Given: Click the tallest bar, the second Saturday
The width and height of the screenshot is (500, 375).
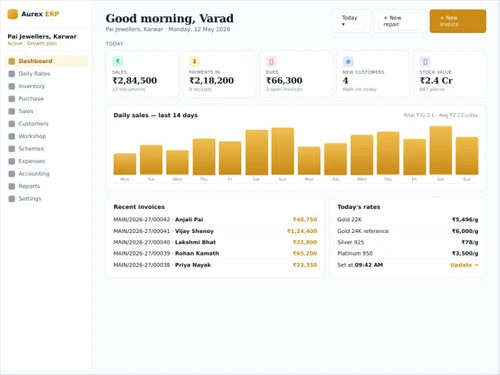Looking at the screenshot, I should 441,150.
